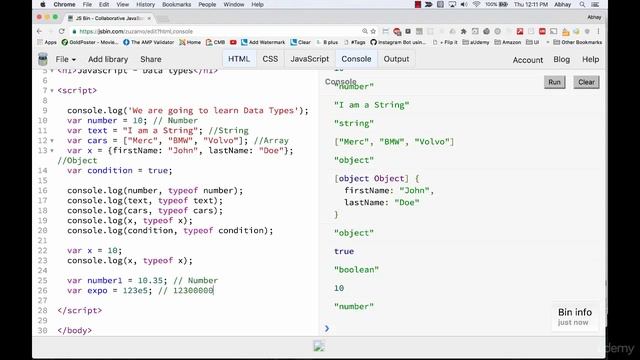This screenshot has width=640, height=360.
Task: Open the GoldPoster bookmark
Action: click(90, 42)
